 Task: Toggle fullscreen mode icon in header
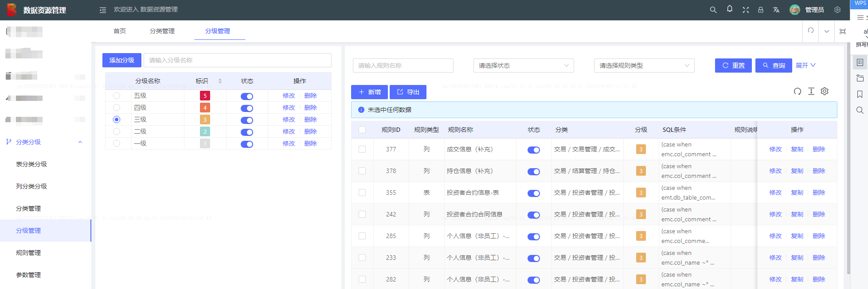coord(746,10)
